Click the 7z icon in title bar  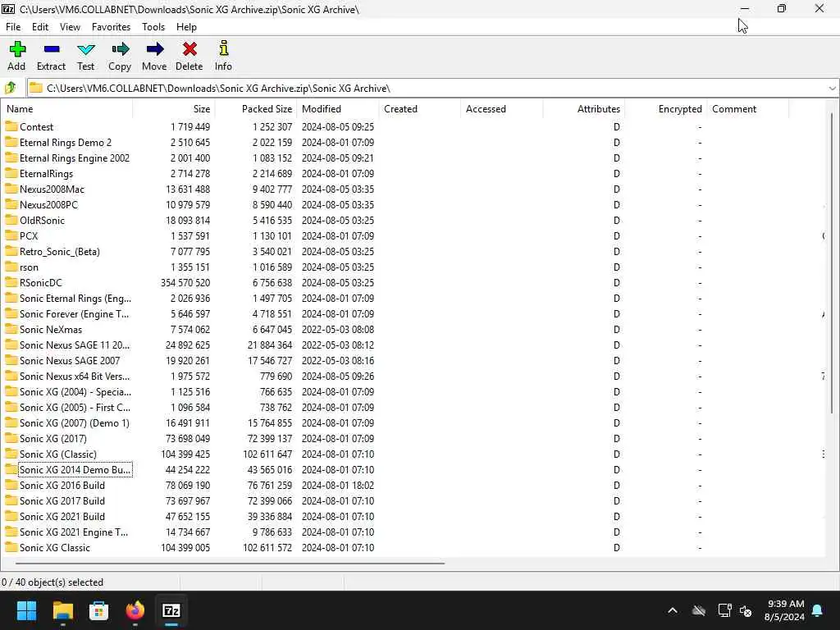tap(8, 8)
